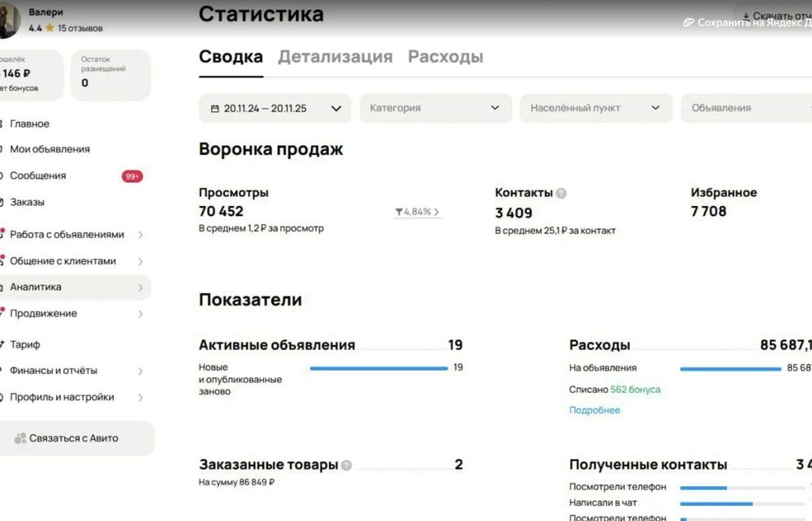
Task: Open the Категория dropdown
Action: pos(435,108)
